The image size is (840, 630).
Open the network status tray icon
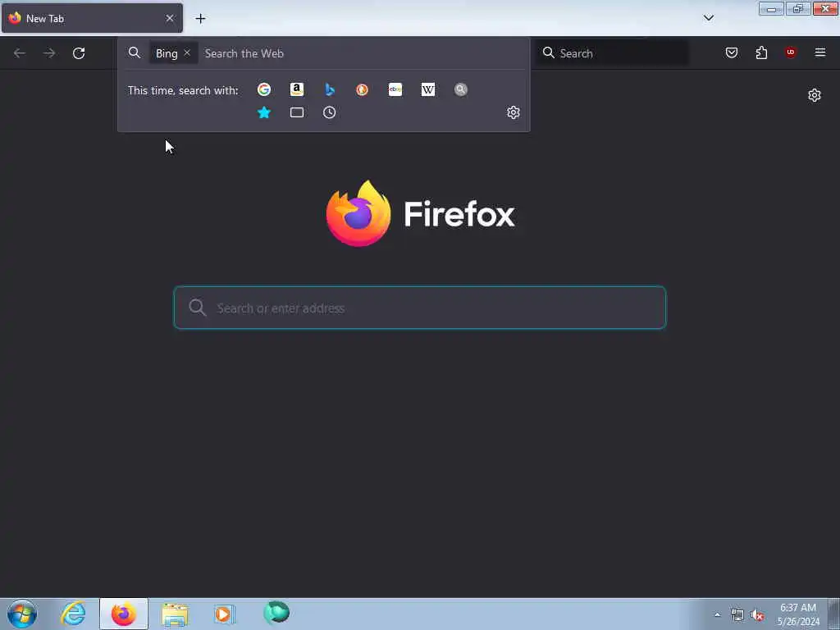[737, 615]
